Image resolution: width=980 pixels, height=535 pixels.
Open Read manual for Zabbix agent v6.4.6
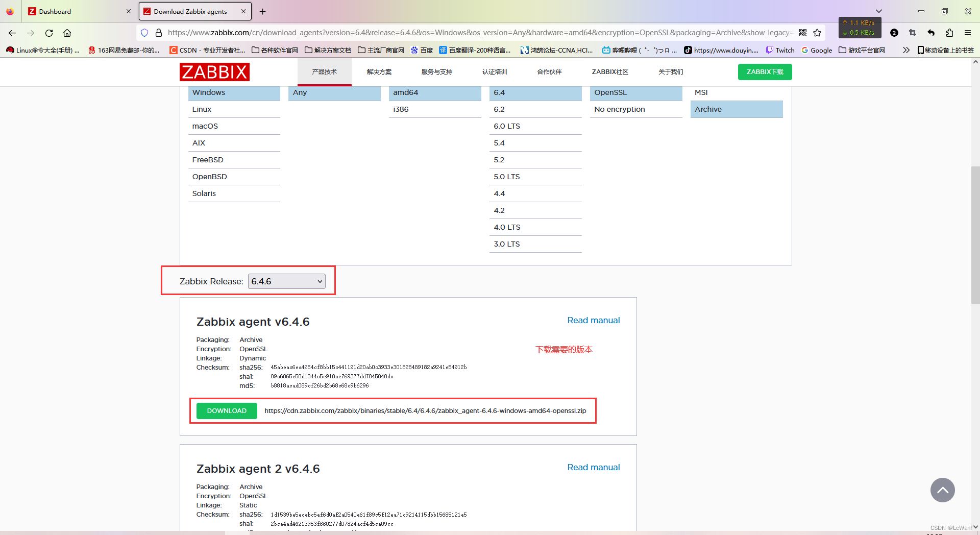594,321
